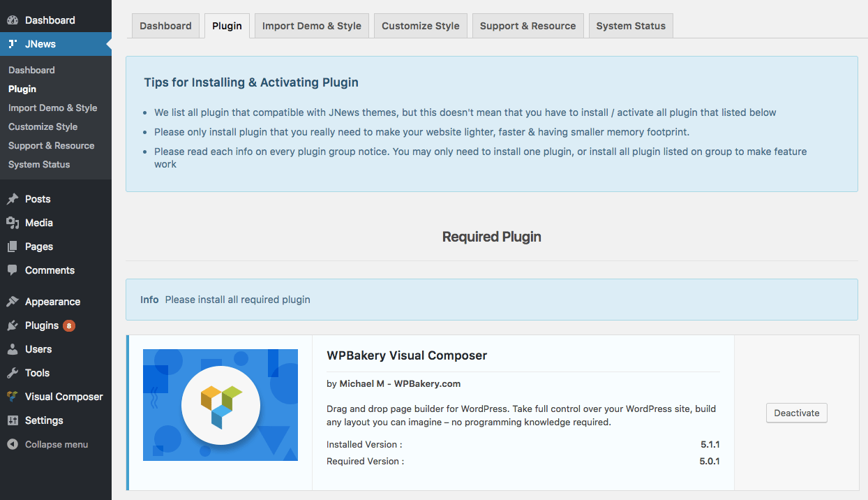The height and width of the screenshot is (500, 868).
Task: Click the Tools wrench icon
Action: coord(13,373)
